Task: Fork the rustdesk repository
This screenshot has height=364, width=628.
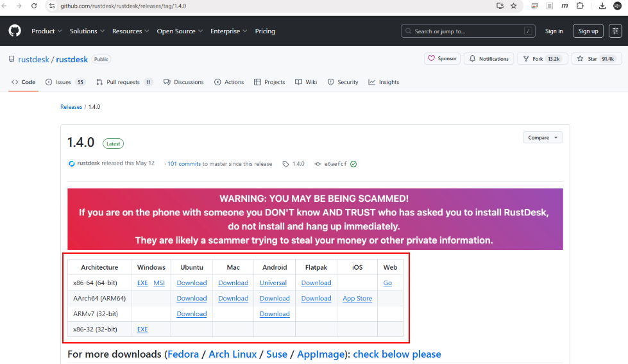Action: tap(541, 58)
